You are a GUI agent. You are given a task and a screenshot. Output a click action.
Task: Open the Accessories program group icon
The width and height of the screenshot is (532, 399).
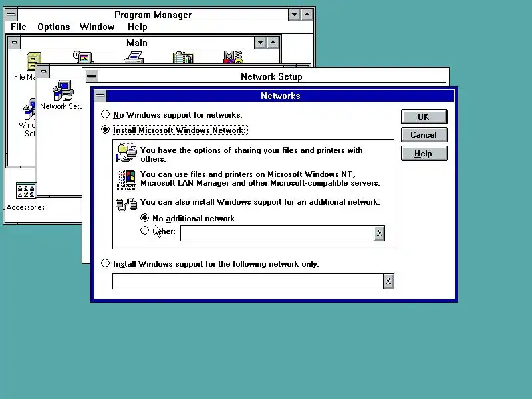coord(25,190)
